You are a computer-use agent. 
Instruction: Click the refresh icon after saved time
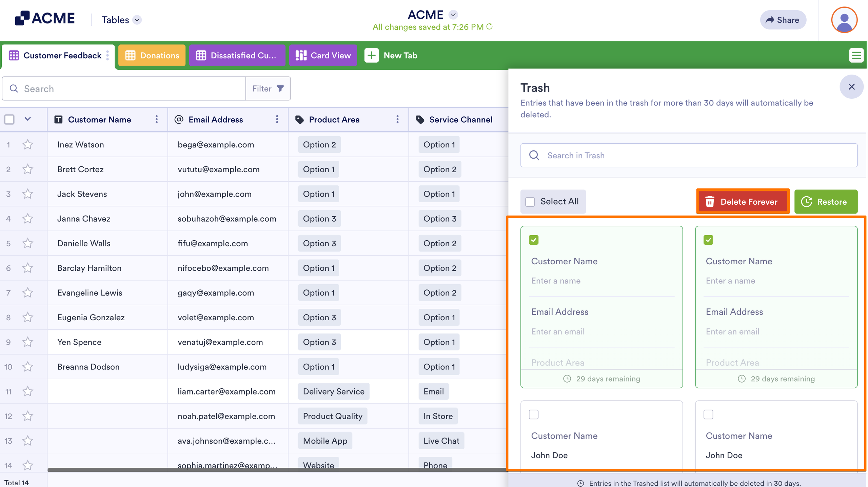coord(489,27)
